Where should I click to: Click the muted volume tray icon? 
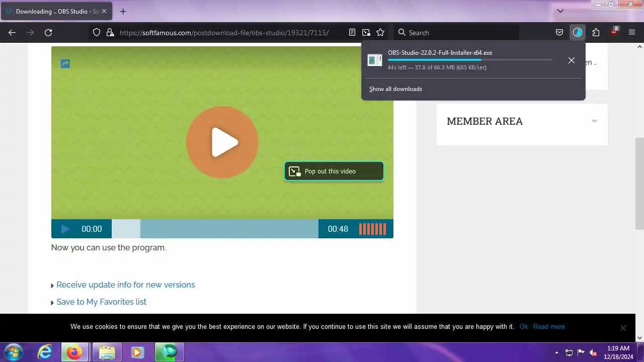594,352
